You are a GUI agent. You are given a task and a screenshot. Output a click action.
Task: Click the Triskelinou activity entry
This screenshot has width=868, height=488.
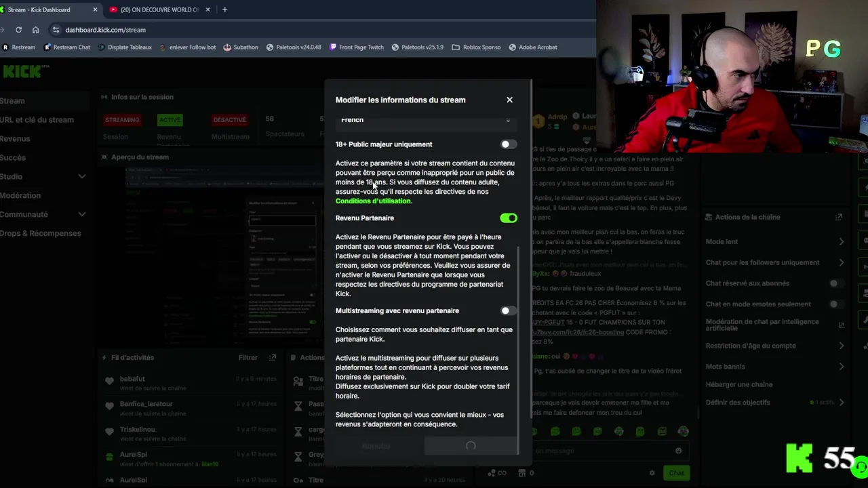[190, 434]
